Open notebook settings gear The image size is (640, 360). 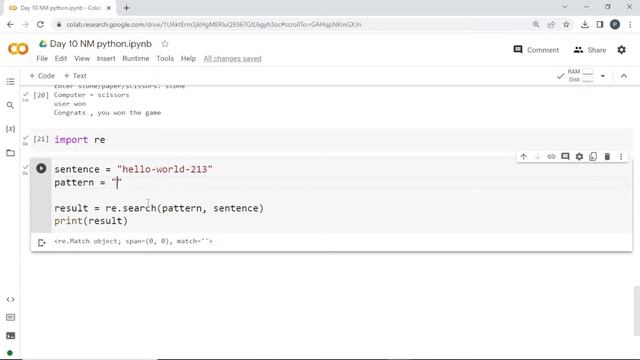622,50
